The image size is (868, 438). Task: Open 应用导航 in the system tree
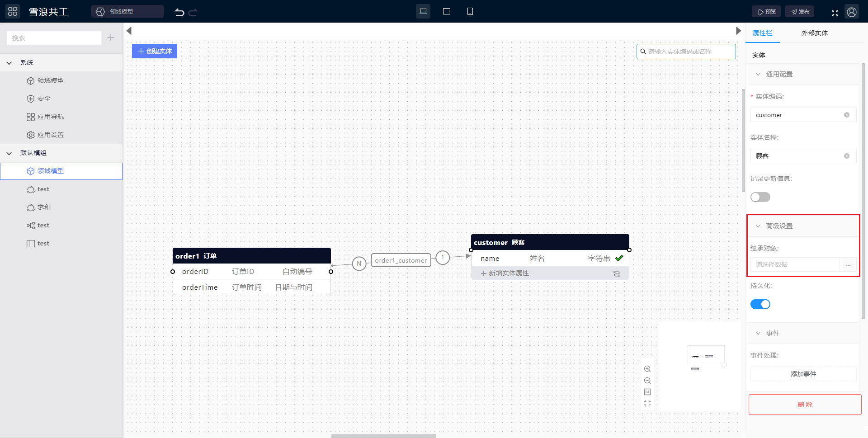(50, 117)
